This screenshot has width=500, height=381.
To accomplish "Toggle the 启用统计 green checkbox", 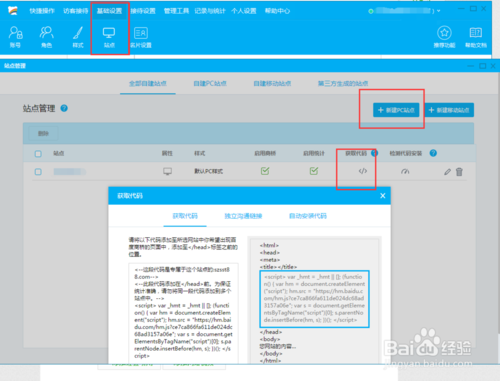I will [x=314, y=171].
